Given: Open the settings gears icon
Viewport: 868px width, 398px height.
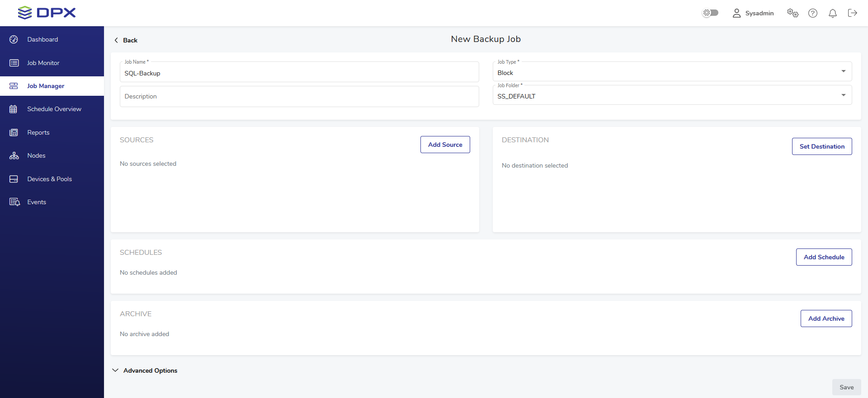Looking at the screenshot, I should click(x=793, y=13).
